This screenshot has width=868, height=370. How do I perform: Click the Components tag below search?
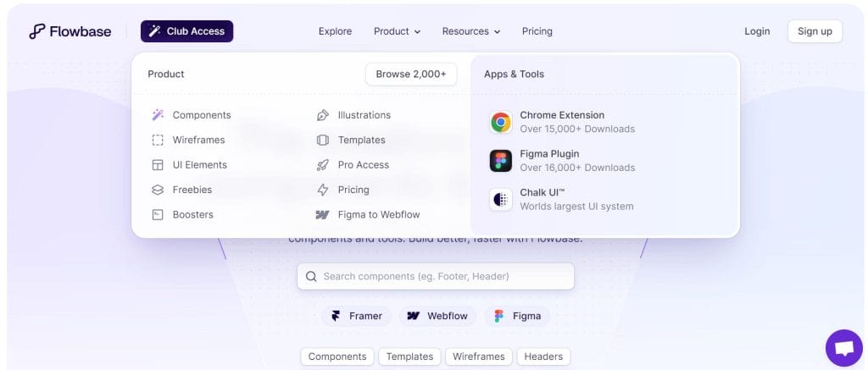[337, 356]
